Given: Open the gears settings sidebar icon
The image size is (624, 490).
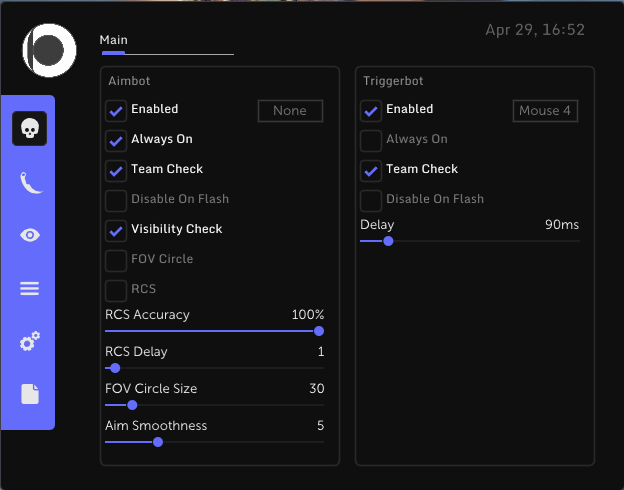Looking at the screenshot, I should pos(30,341).
